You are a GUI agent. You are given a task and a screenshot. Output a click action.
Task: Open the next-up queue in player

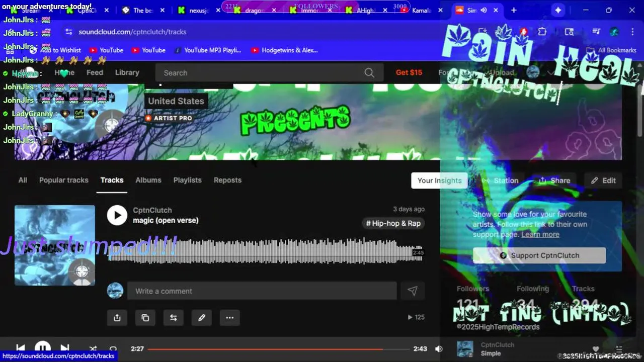pos(619,348)
